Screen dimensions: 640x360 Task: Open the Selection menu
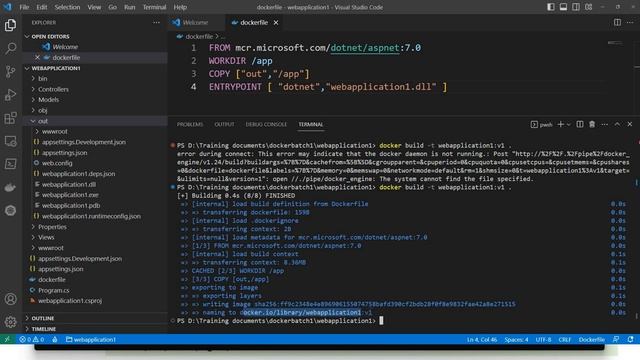click(67, 7)
